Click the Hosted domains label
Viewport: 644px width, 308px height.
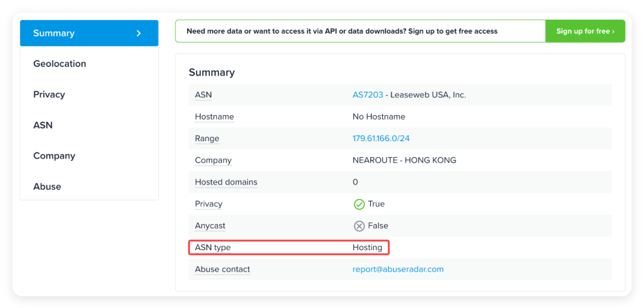[226, 182]
